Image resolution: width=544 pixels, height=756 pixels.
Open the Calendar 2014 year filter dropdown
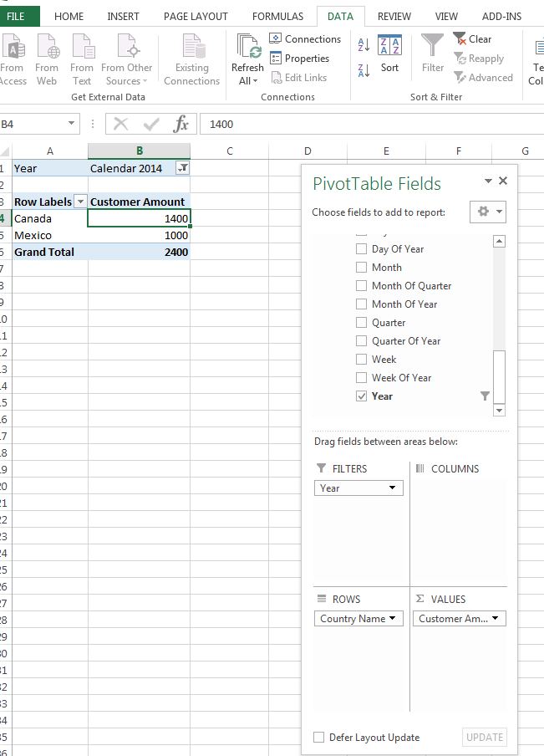click(x=182, y=168)
